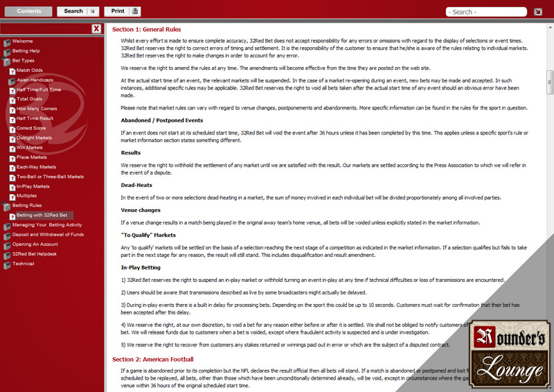Collapse the Bet Types book icon
Screen dimensions: 554x392
click(7, 62)
